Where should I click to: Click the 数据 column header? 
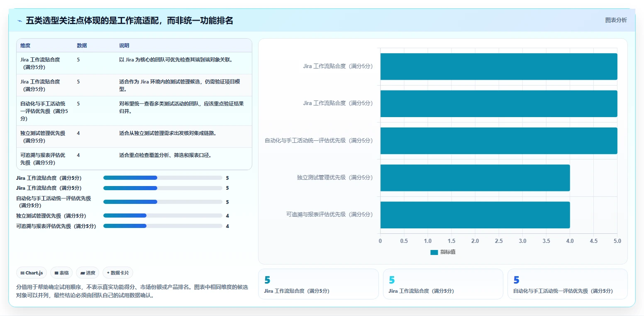[82, 46]
